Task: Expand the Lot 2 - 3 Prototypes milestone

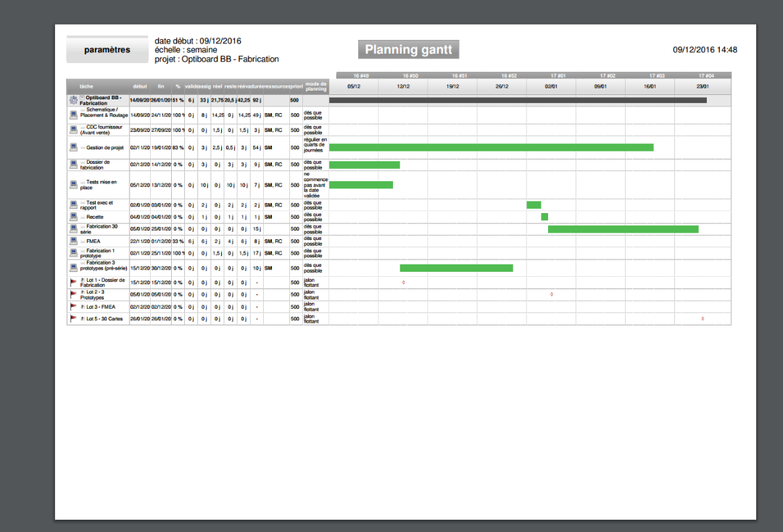Action: pos(82,291)
